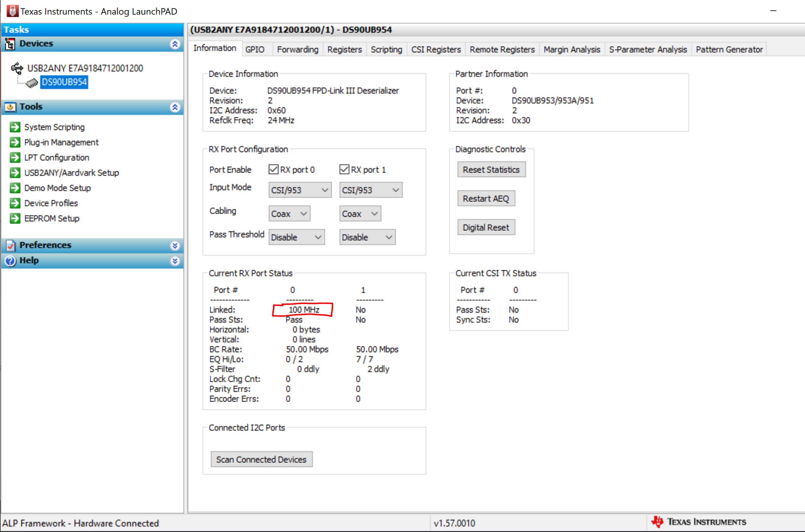Click the Devices panel header icon
The height and width of the screenshot is (532, 805).
(x=10, y=44)
